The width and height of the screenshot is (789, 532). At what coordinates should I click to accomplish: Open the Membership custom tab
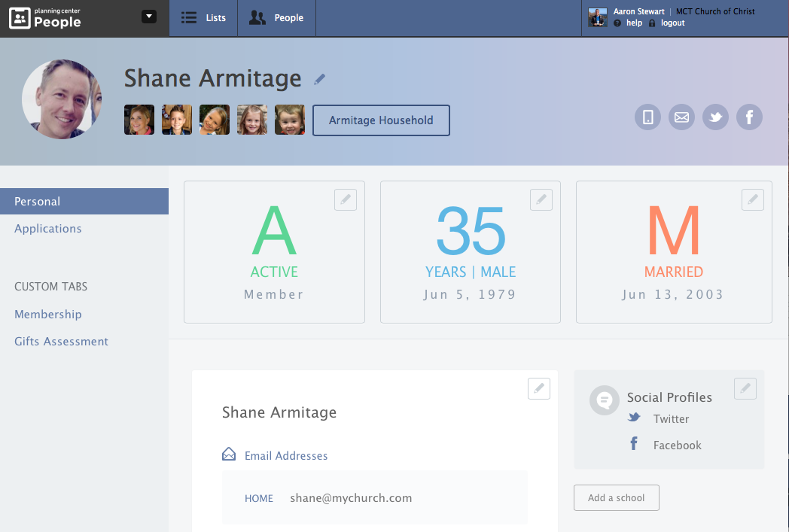pyautogui.click(x=48, y=315)
